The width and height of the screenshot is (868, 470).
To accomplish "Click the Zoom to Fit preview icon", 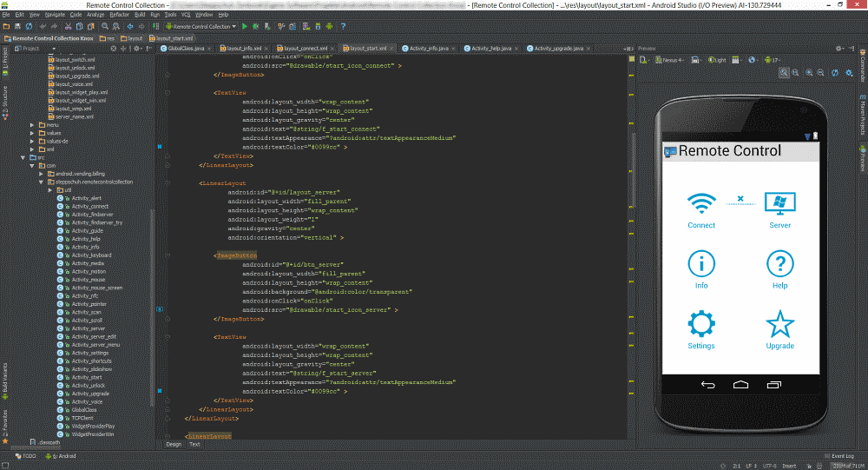I will [x=784, y=73].
